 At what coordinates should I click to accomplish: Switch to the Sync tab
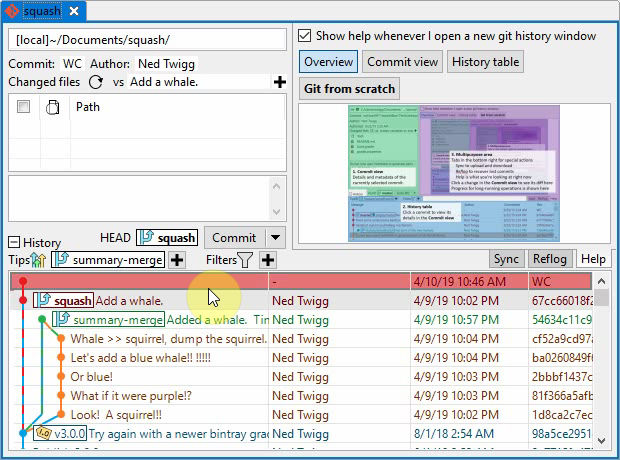pos(506,259)
